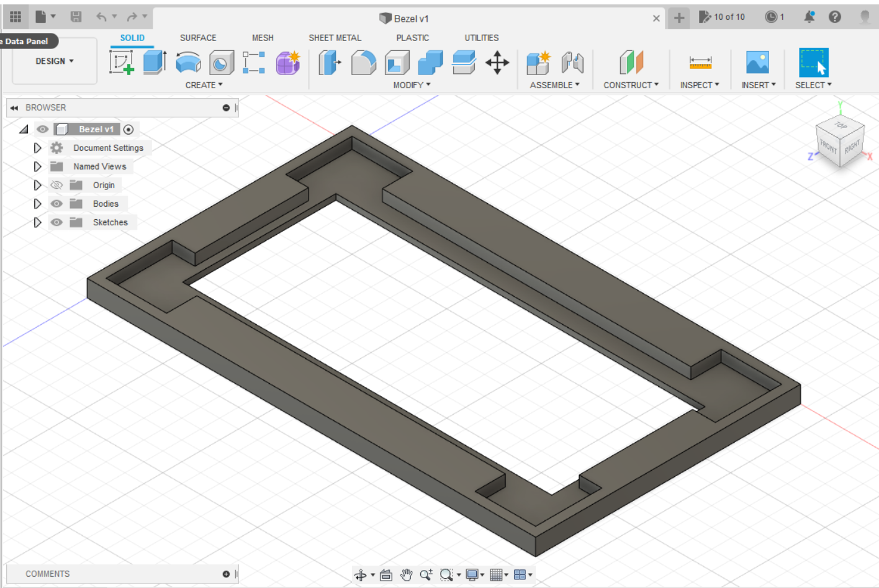Select the Insert image tool
Image resolution: width=879 pixels, height=588 pixels.
[757, 63]
